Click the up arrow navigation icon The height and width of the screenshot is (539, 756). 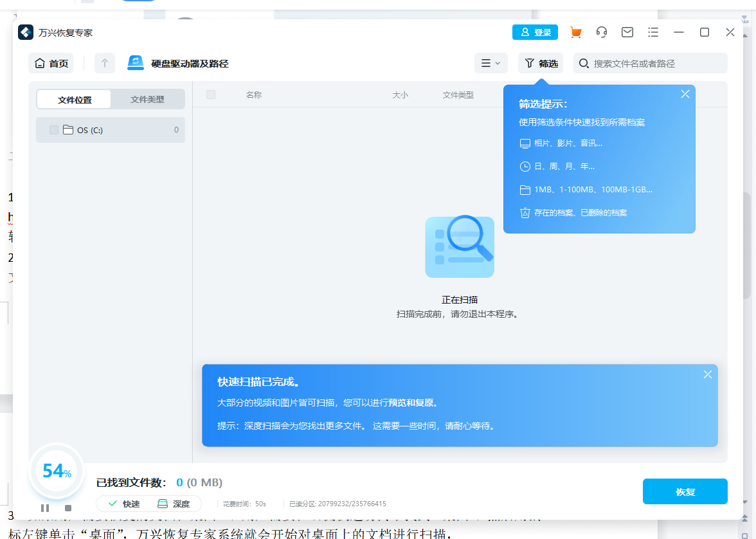pos(104,63)
